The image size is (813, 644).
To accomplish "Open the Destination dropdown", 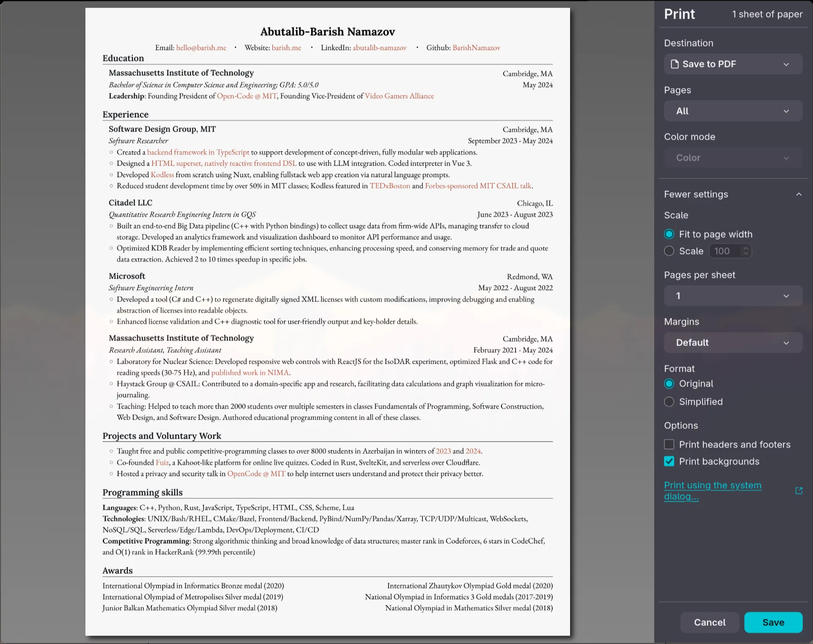I will (733, 64).
